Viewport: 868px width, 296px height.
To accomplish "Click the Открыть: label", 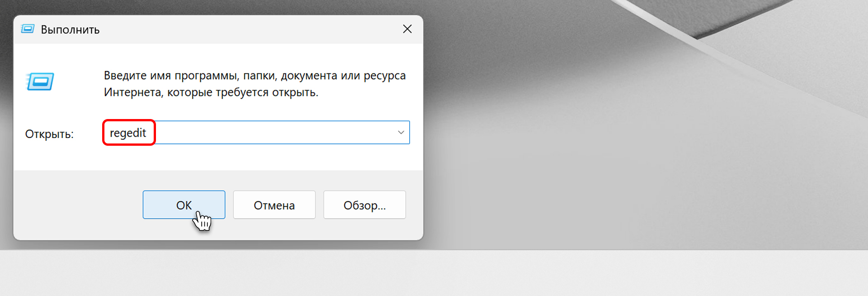I will (x=49, y=134).
